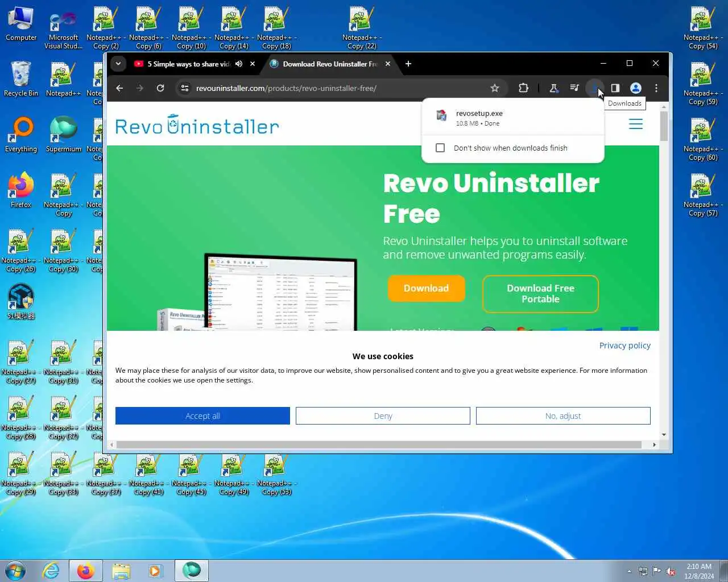728x582 pixels.
Task: Launch Supermium desktop shortcut
Action: click(64, 135)
